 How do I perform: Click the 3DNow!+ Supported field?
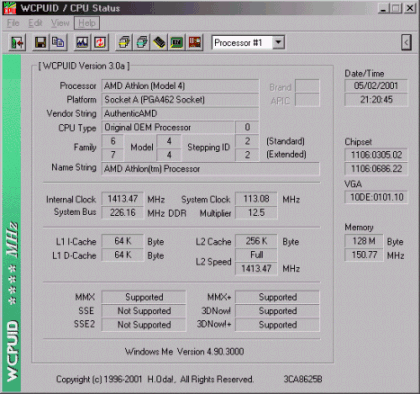tap(277, 325)
